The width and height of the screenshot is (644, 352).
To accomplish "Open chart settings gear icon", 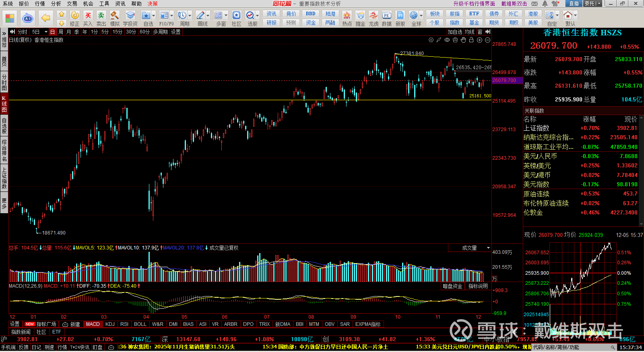I will pyautogui.click(x=431, y=40).
